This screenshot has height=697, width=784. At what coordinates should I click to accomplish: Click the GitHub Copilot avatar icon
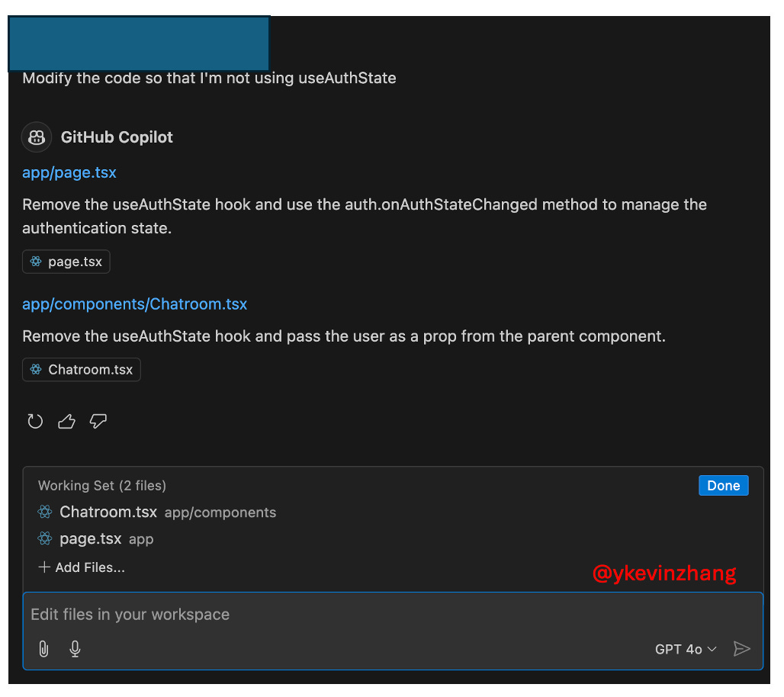[37, 137]
